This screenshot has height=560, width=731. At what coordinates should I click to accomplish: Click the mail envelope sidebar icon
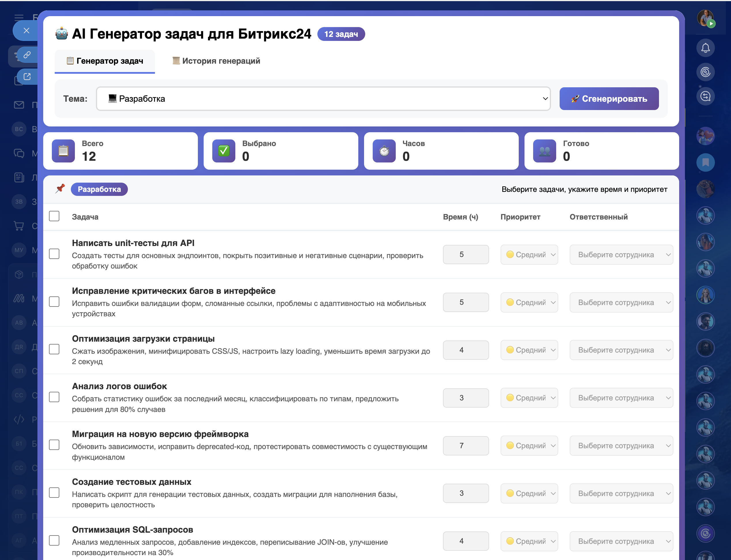point(19,105)
